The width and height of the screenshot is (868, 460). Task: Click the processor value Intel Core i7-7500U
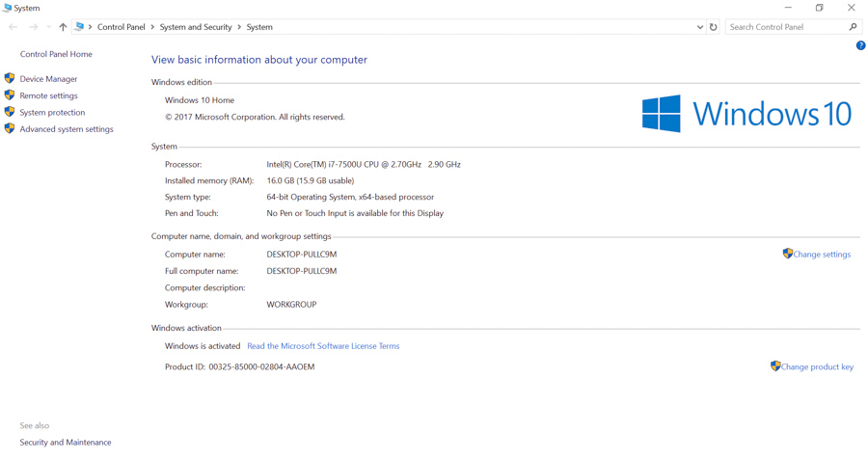tap(364, 164)
